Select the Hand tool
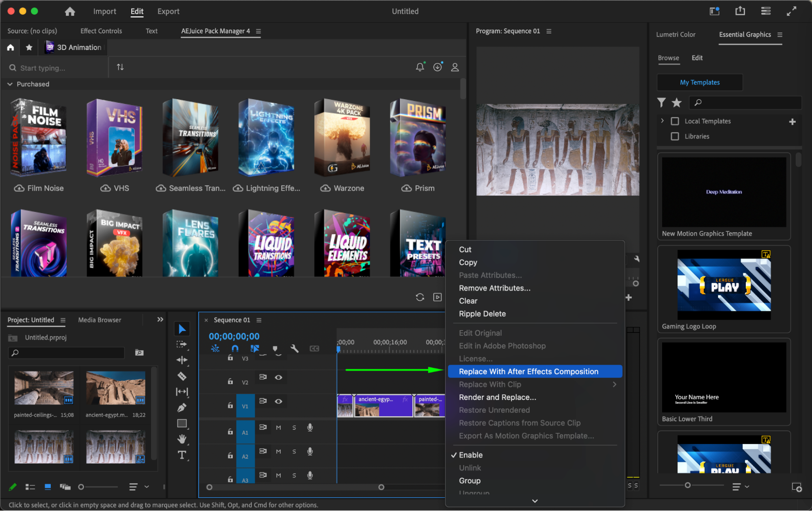Image resolution: width=812 pixels, height=511 pixels. pyautogui.click(x=182, y=439)
